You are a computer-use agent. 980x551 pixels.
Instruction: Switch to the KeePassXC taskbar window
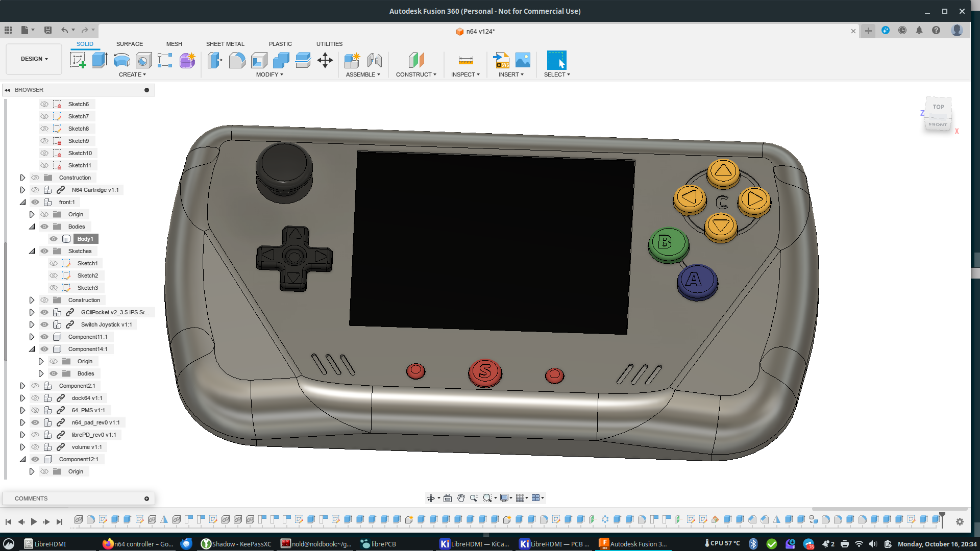click(236, 544)
